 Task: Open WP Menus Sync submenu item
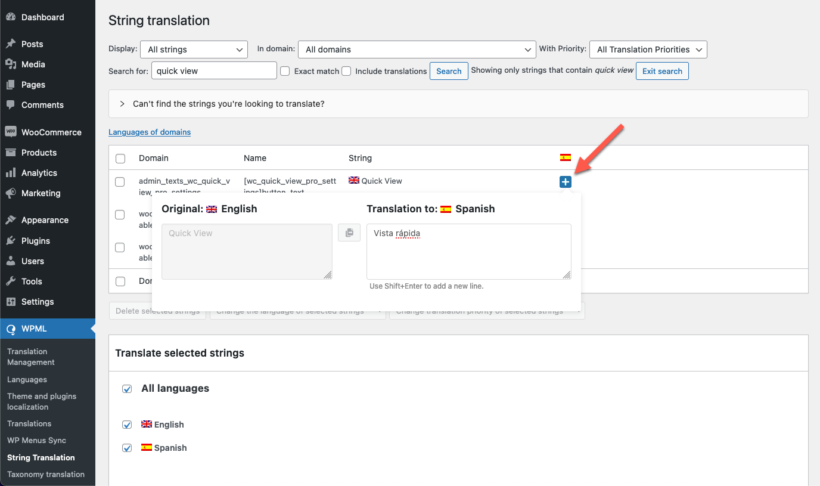37,440
